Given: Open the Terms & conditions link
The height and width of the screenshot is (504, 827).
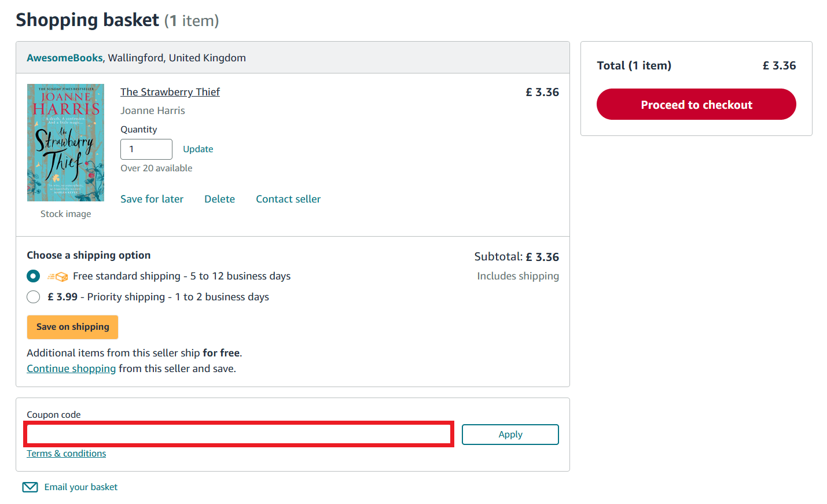Looking at the screenshot, I should [66, 453].
